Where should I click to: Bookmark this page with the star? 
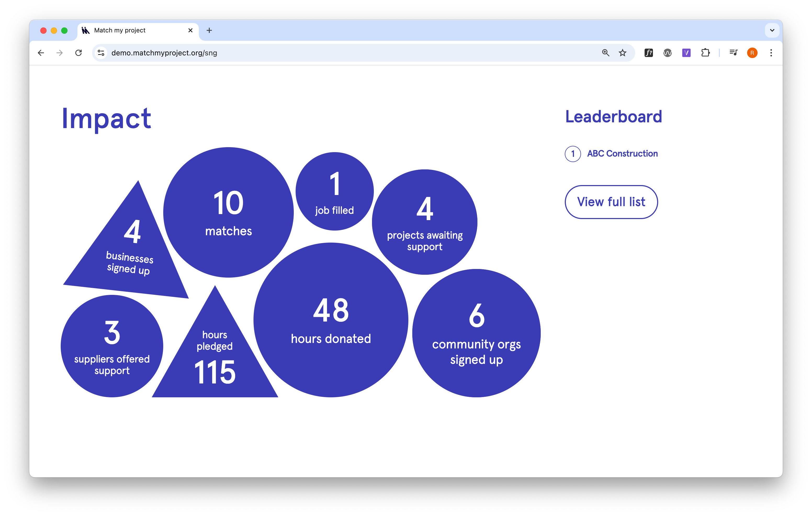coord(623,53)
